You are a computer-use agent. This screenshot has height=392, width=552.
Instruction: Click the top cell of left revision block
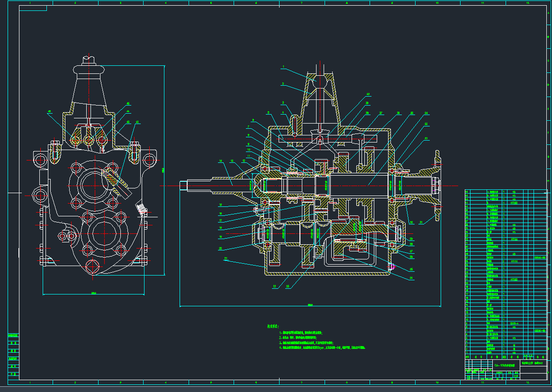14,336
